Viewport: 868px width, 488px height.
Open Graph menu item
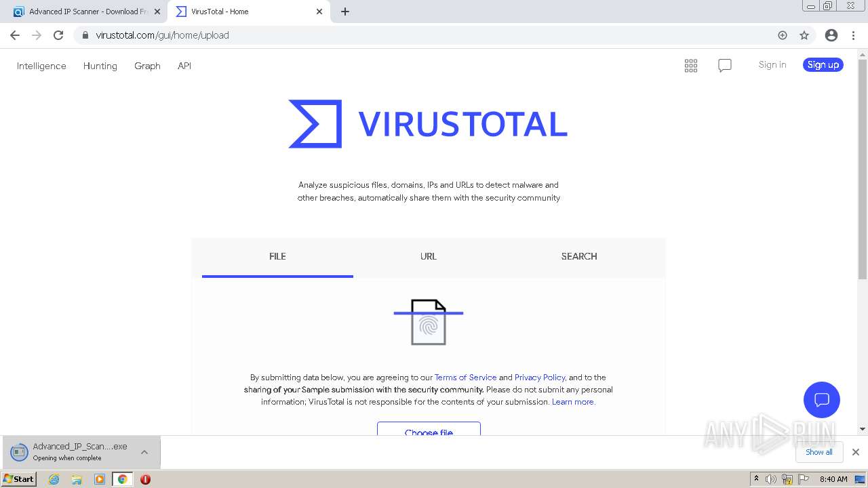point(147,66)
